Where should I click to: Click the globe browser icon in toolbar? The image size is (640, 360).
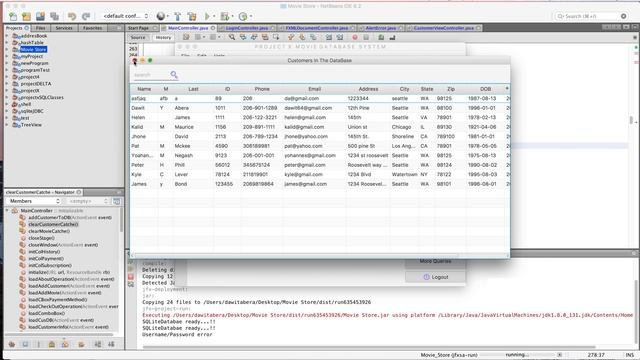coord(161,16)
